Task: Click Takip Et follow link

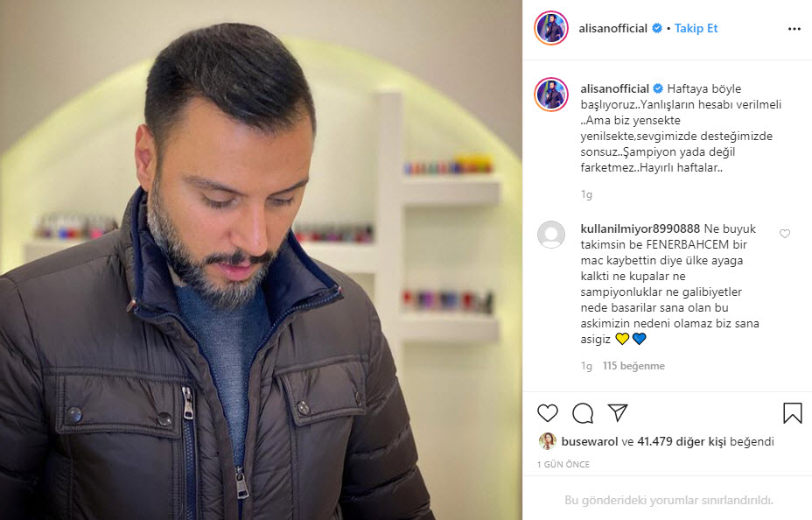Action: tap(696, 29)
